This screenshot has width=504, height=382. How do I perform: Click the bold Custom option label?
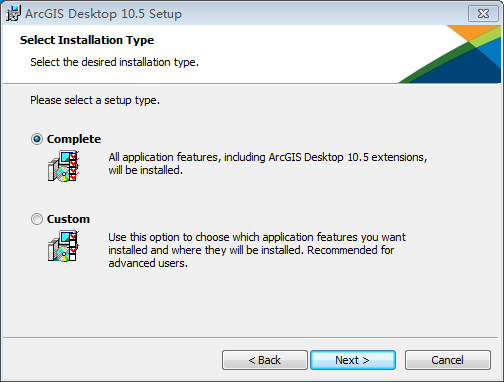click(x=68, y=219)
